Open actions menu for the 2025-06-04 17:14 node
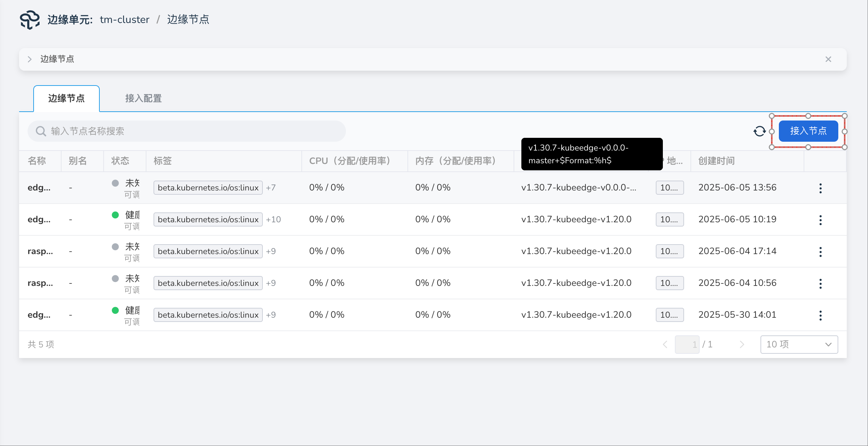The height and width of the screenshot is (446, 868). click(820, 252)
